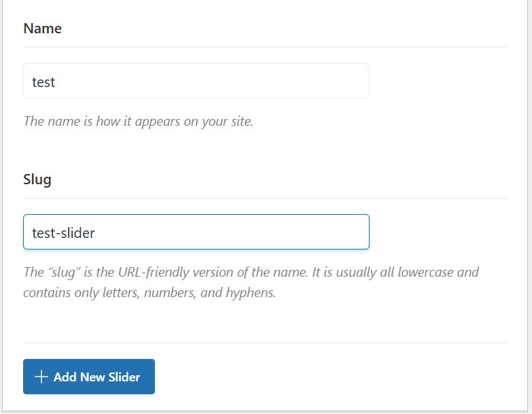
Task: Click the slug description's first line
Action: pos(251,273)
